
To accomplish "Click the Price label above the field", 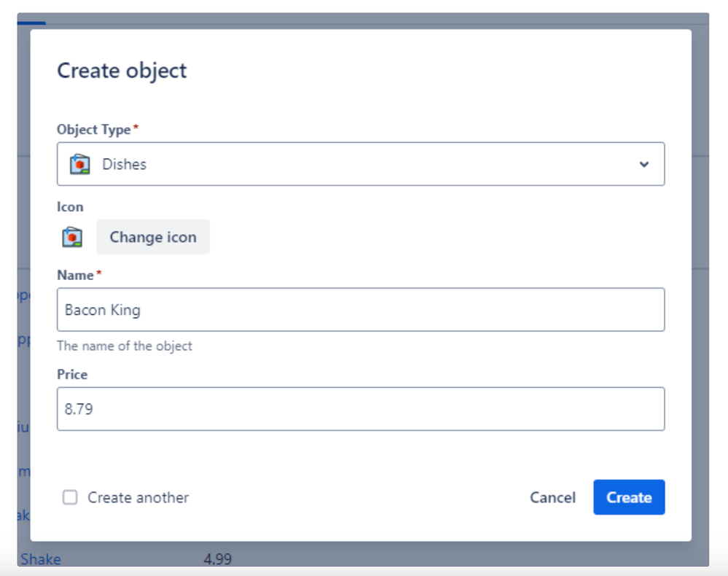I will [x=72, y=375].
